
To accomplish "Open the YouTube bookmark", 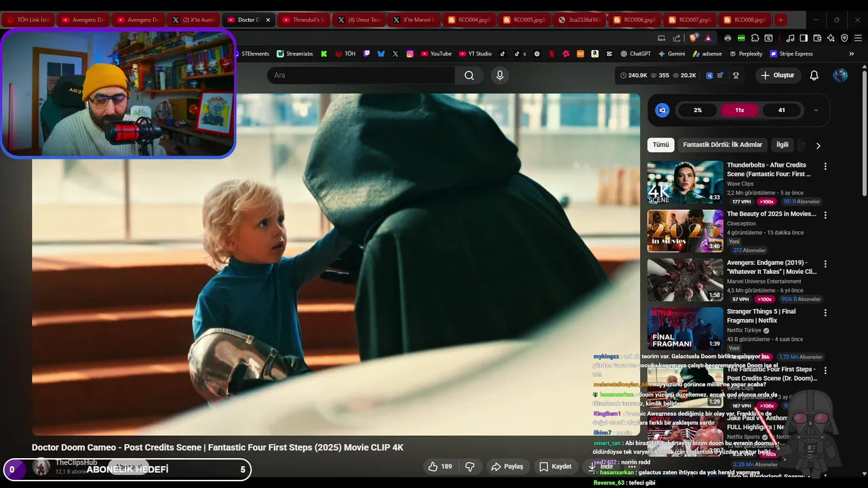I will click(x=436, y=54).
